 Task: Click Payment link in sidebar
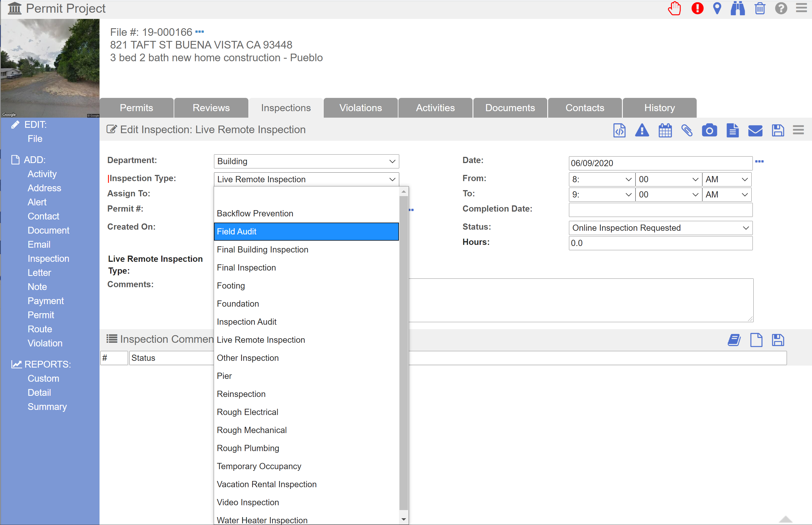point(46,301)
